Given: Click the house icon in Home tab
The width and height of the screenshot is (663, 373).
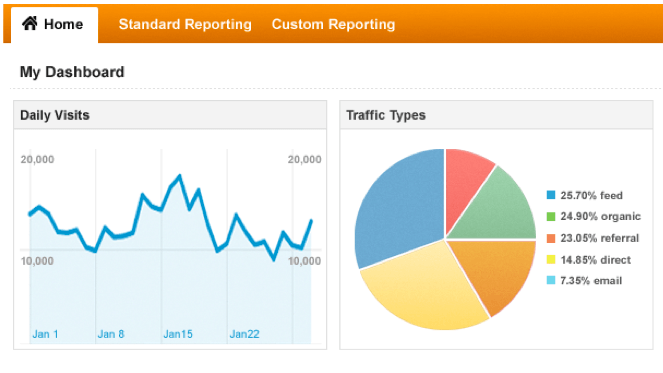Looking at the screenshot, I should tap(30, 23).
